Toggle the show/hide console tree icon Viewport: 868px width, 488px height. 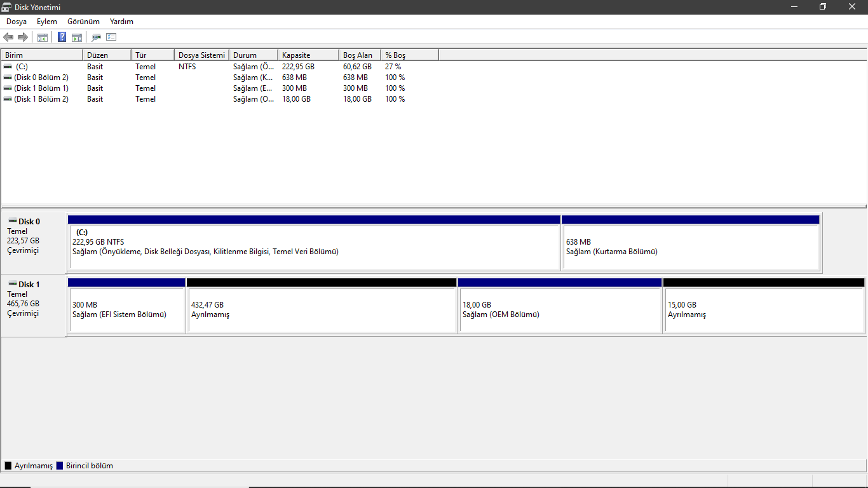point(43,37)
